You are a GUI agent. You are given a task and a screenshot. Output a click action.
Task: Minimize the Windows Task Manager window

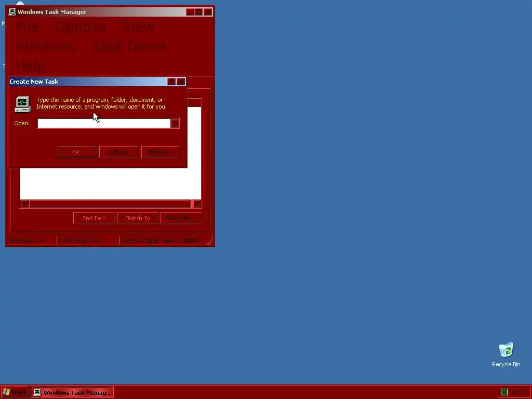coord(190,12)
